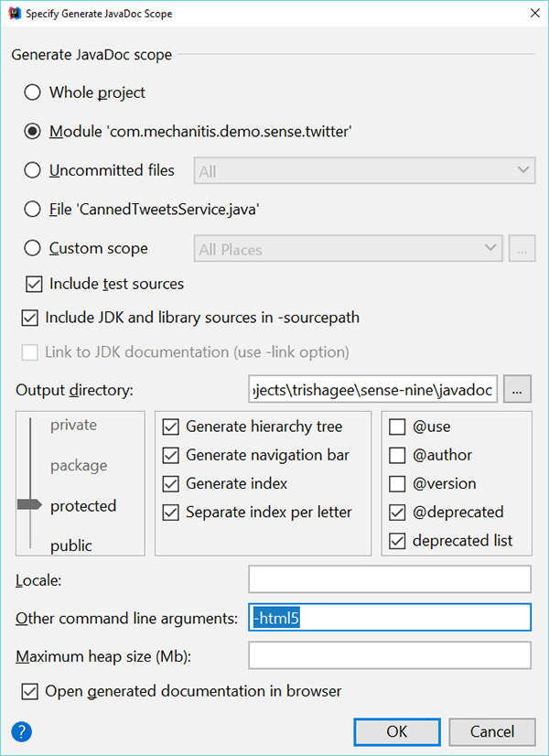Open the Uncommitted files 'All' dropdown
This screenshot has height=756, width=549.
click(x=364, y=170)
